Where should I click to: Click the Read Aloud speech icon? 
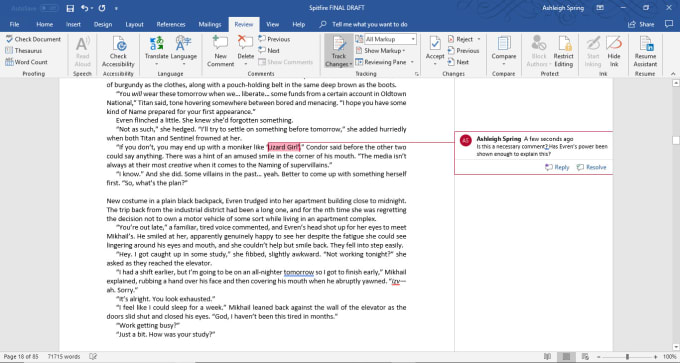coord(82,52)
